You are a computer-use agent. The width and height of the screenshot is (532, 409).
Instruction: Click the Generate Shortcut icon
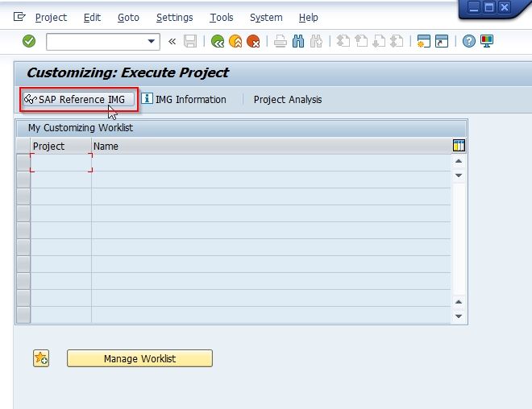click(x=442, y=41)
